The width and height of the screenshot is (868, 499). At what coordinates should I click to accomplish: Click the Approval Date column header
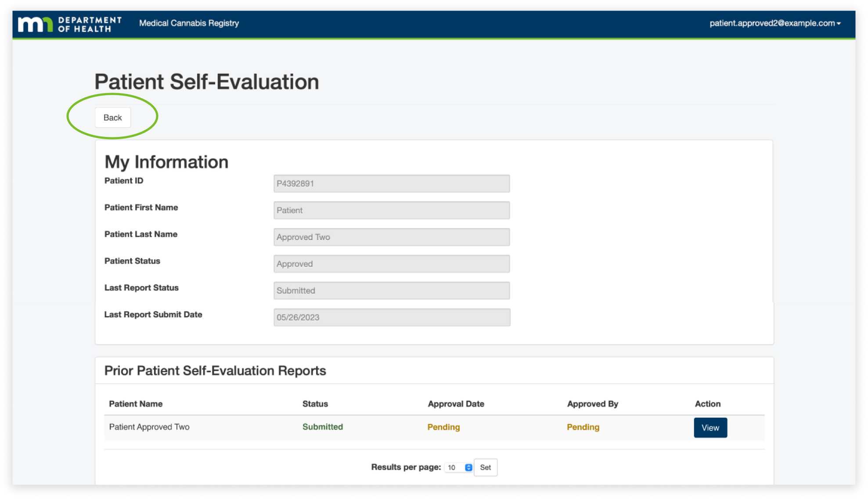click(x=456, y=404)
